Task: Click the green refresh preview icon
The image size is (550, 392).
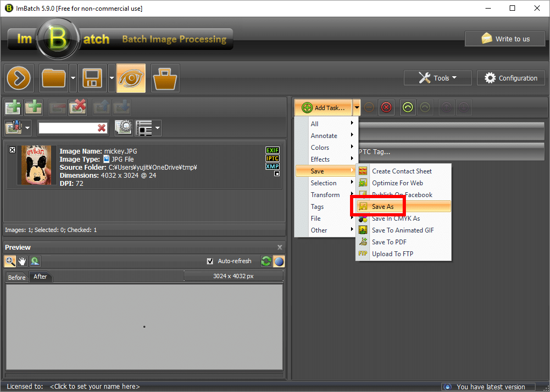Action: point(266,262)
